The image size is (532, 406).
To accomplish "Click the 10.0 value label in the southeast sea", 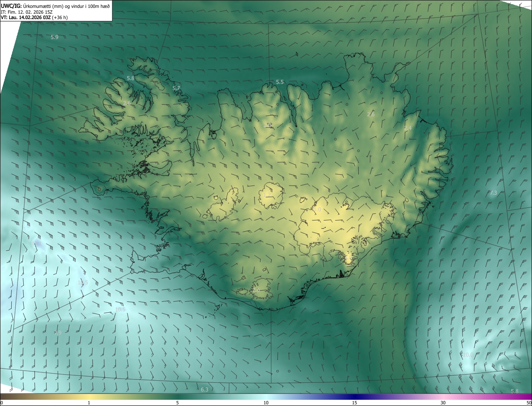I will (x=468, y=355).
